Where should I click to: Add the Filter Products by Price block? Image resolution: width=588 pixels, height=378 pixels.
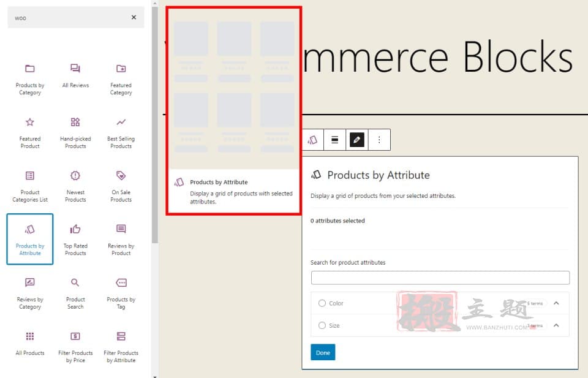(75, 347)
